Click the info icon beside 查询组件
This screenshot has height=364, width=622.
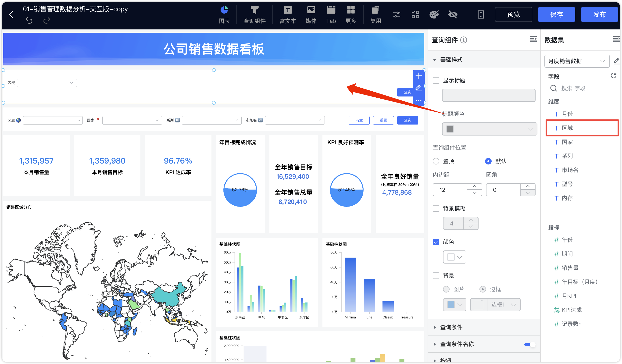point(464,40)
